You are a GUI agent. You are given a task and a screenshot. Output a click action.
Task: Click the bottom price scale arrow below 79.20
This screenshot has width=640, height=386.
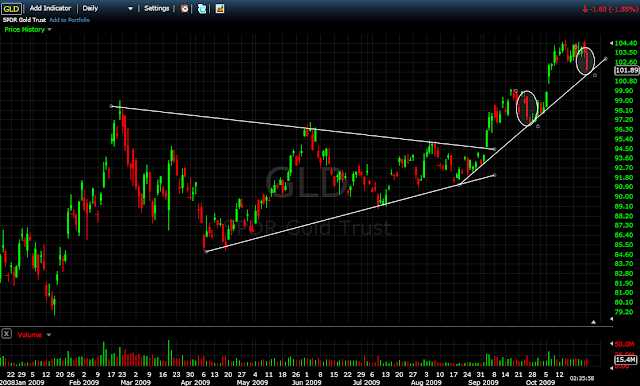coord(611,319)
